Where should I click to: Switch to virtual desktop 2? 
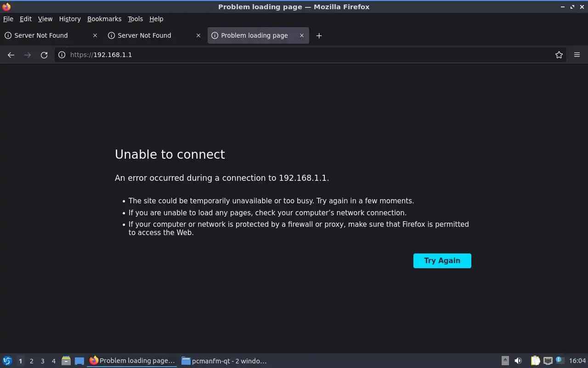[x=31, y=361]
